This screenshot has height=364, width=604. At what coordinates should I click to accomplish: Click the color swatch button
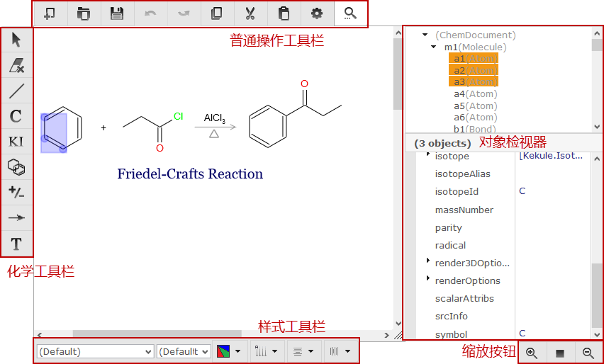[223, 351]
